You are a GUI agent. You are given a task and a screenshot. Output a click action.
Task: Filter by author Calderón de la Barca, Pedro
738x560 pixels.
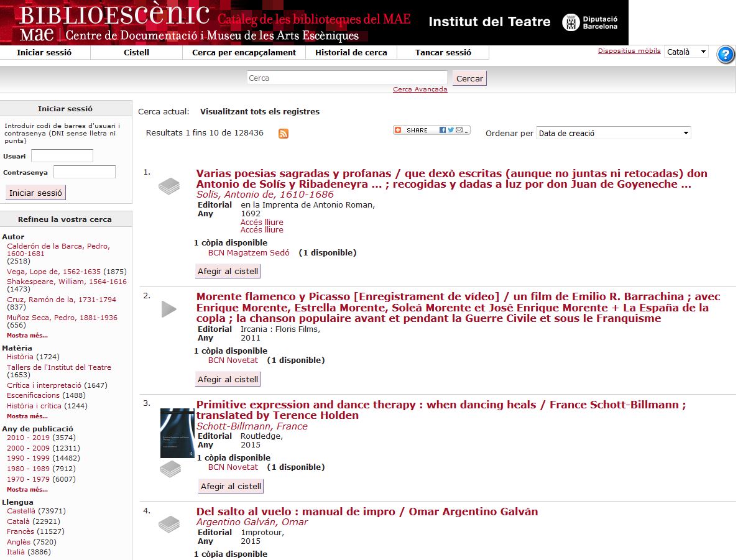click(x=58, y=250)
